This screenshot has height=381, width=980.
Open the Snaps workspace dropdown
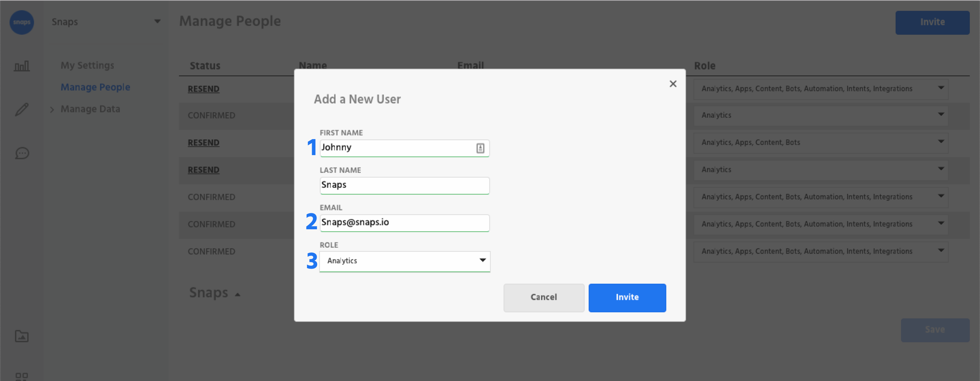(x=106, y=22)
